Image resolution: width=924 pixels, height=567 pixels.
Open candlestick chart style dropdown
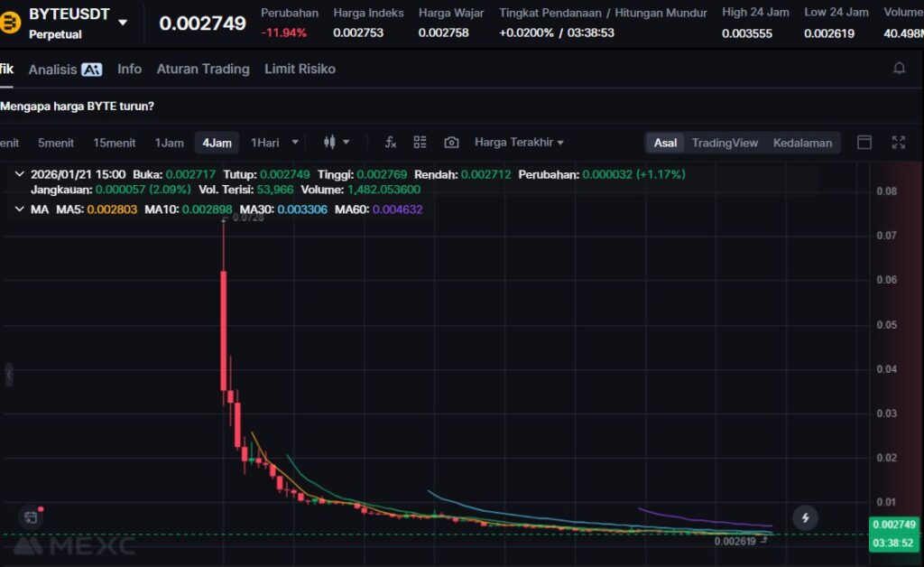coord(336,143)
